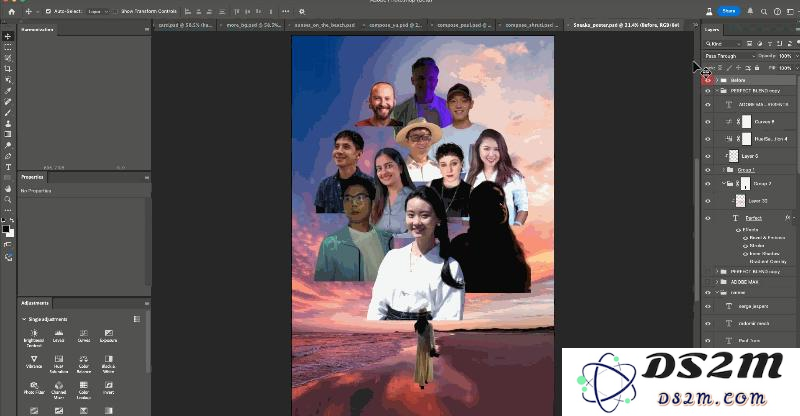This screenshot has width=800, height=416.
Task: Select the Brush tool
Action: [x=8, y=113]
